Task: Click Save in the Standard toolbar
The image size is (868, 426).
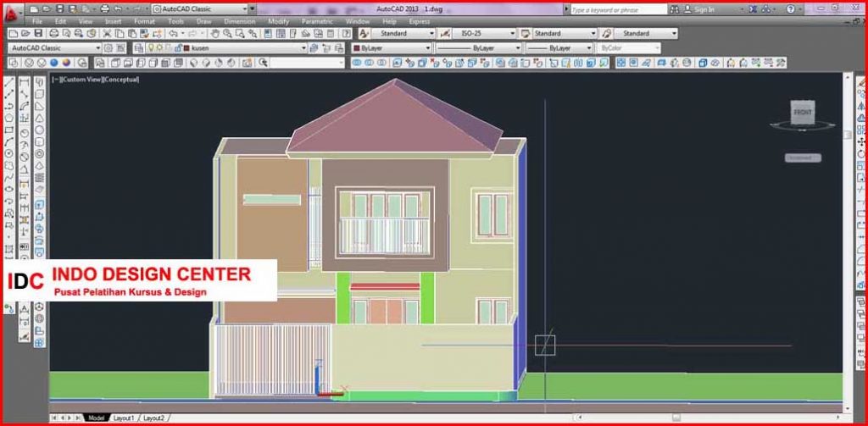Action: [x=37, y=34]
